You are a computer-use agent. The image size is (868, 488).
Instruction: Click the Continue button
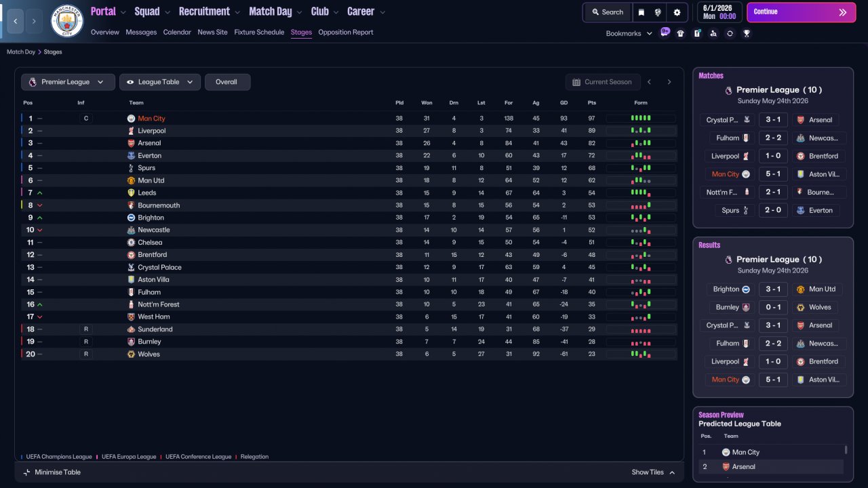[801, 12]
